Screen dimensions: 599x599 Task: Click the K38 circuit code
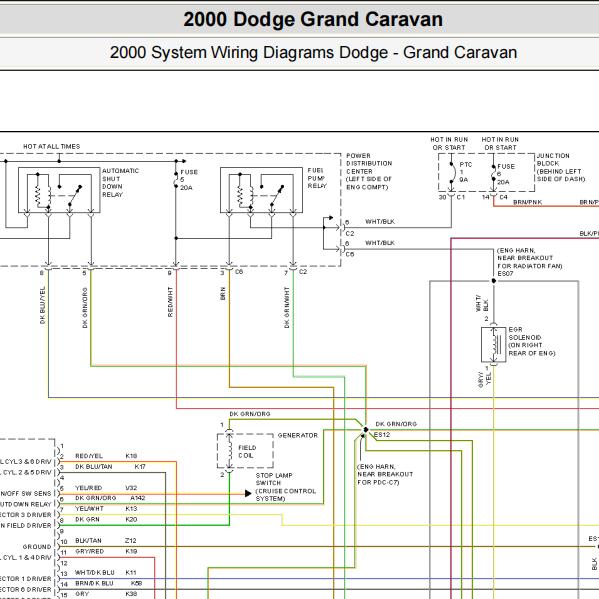point(131,594)
